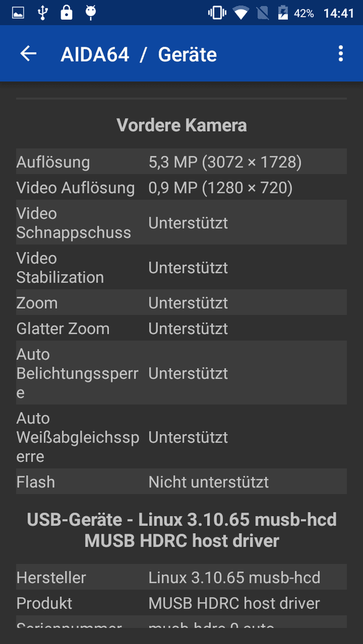Tap the USB-Geräte section heading
Screen dimensions: 363x644
(x=181, y=530)
